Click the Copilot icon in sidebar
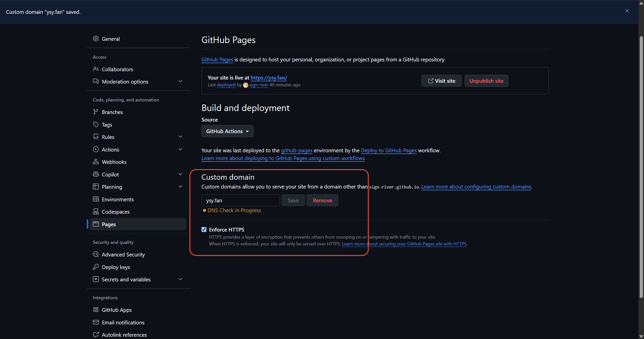 click(x=96, y=174)
